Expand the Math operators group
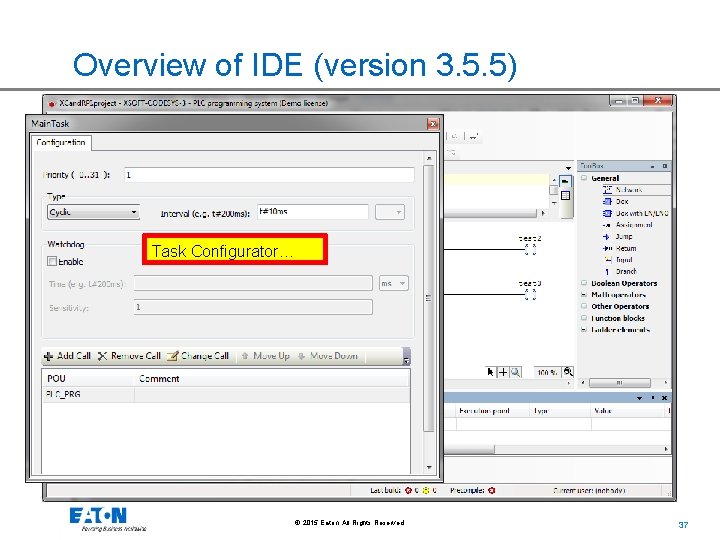 click(584, 294)
